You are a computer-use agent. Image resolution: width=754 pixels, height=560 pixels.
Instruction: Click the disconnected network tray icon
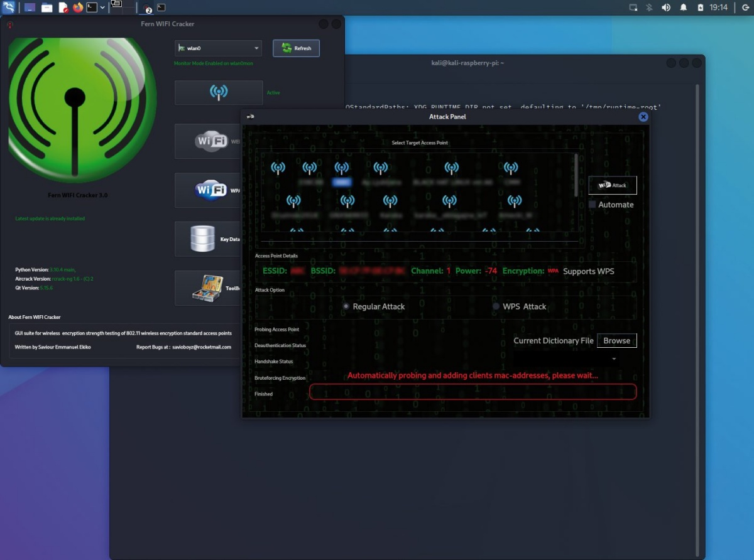[x=633, y=8]
